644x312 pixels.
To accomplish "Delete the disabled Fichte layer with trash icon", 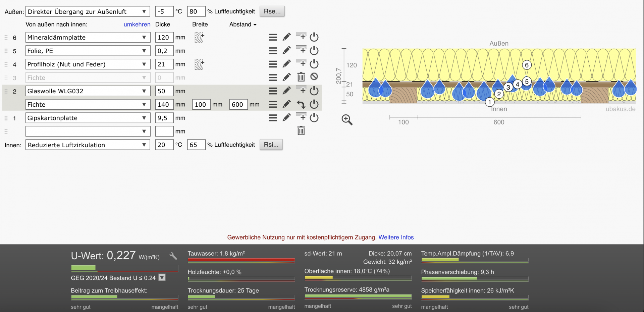I will tap(301, 77).
